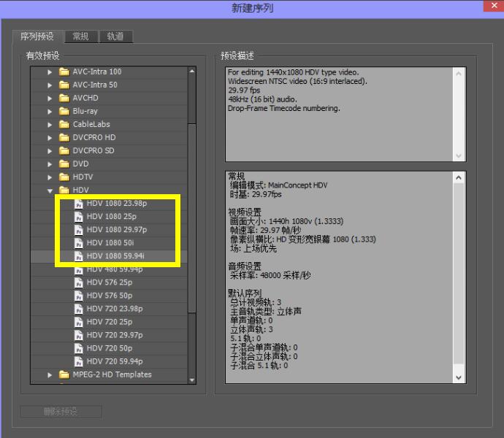Click preset icon for HDV 1080 25p
Viewport: 504px width, 438px height.
point(78,218)
